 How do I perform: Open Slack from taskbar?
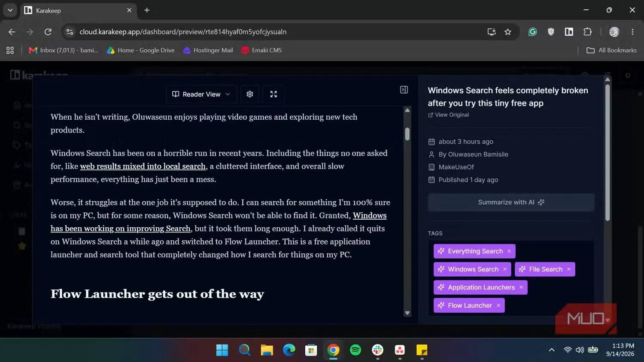[378, 350]
